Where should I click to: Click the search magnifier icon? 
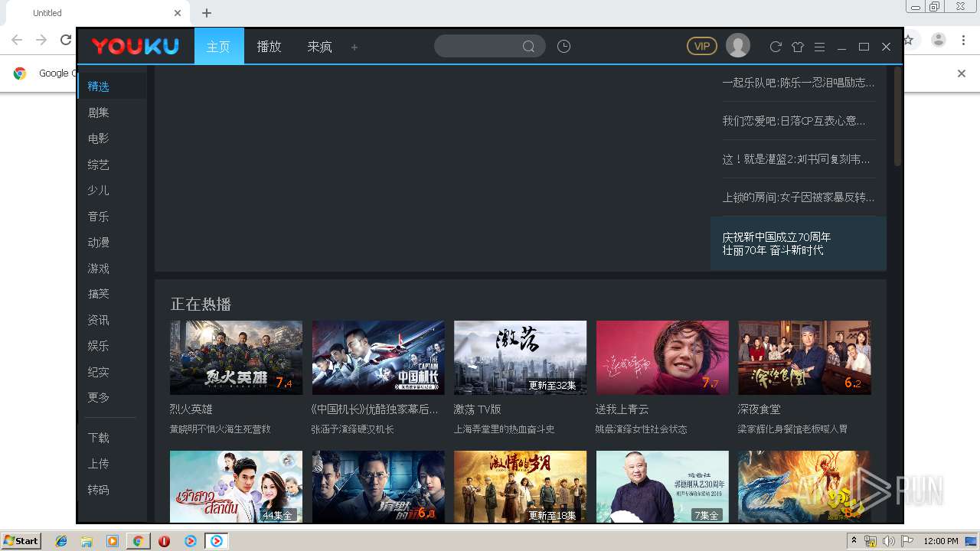[528, 47]
